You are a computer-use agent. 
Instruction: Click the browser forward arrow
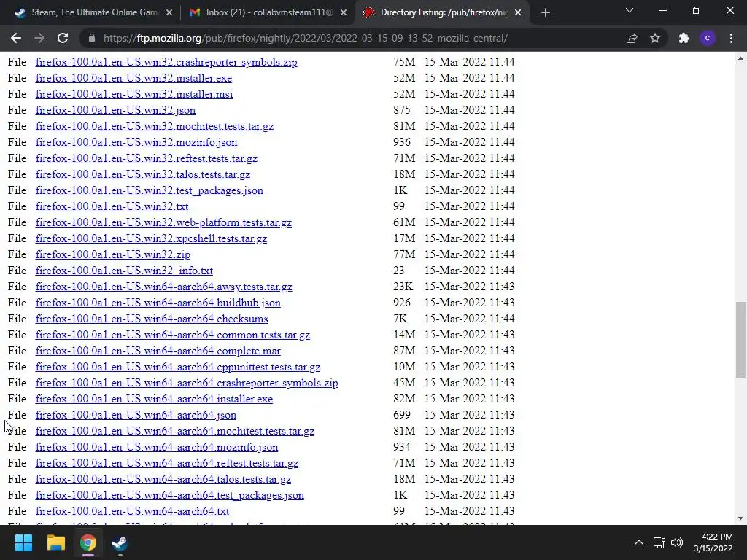pos(39,38)
